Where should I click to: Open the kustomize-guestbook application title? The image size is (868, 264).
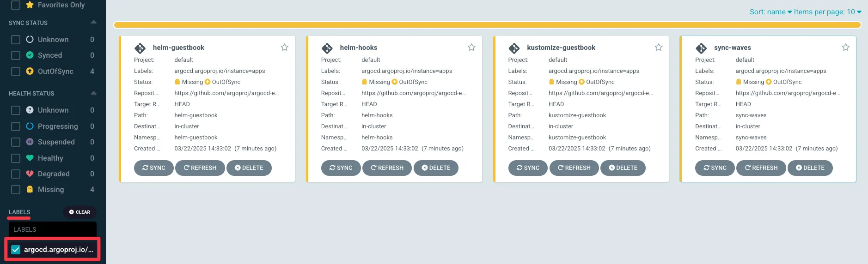(x=561, y=48)
